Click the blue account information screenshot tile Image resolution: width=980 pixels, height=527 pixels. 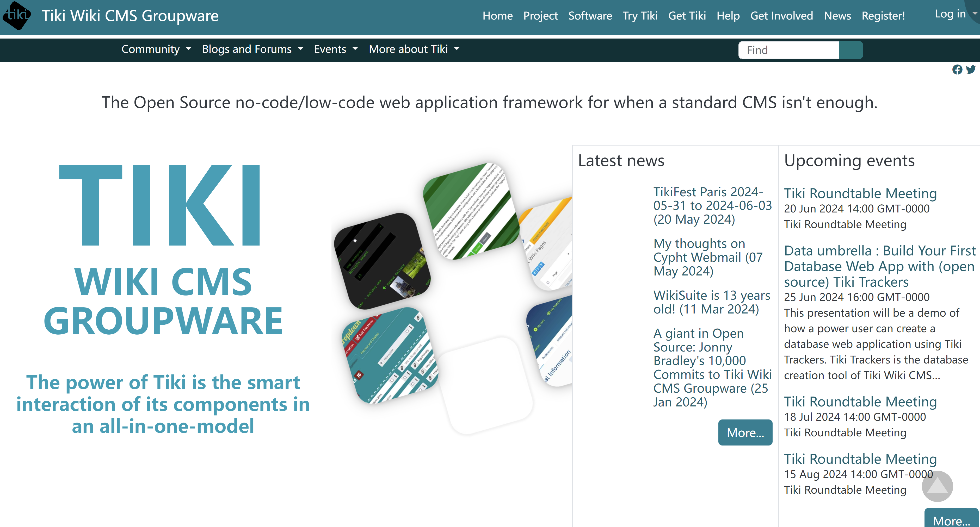(549, 341)
